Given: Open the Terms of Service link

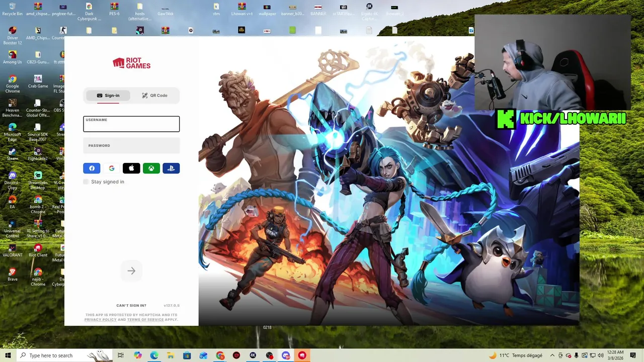Looking at the screenshot, I should point(145,320).
